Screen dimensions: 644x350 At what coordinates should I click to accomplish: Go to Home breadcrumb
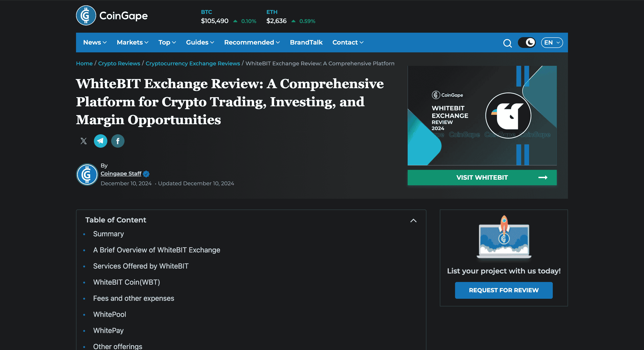[x=84, y=64]
